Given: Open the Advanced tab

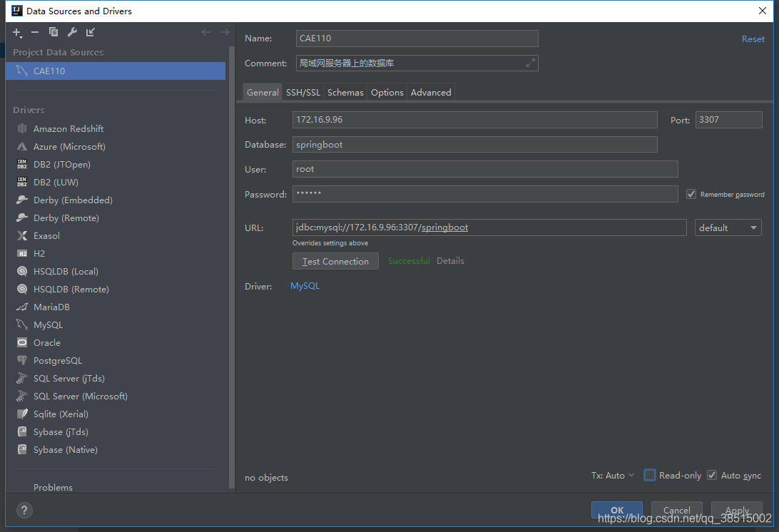Looking at the screenshot, I should (431, 93).
